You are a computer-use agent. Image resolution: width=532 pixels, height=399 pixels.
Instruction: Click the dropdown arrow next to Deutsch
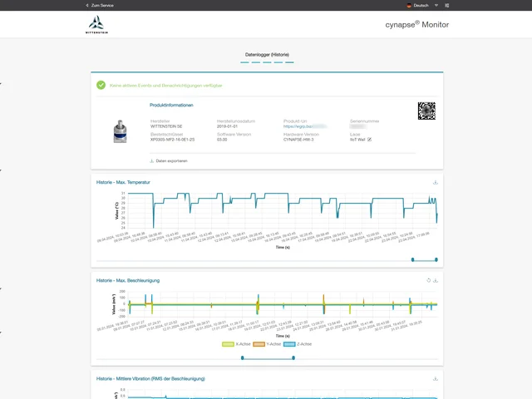click(436, 5)
